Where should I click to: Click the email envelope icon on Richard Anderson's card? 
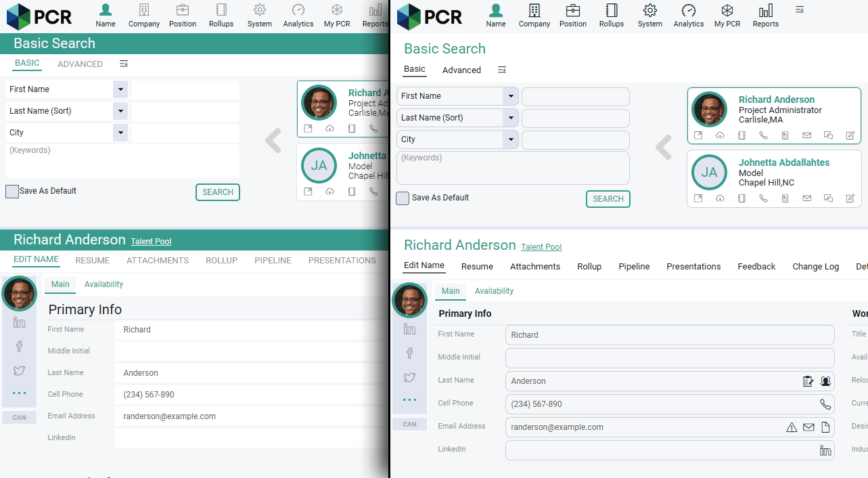point(806,135)
